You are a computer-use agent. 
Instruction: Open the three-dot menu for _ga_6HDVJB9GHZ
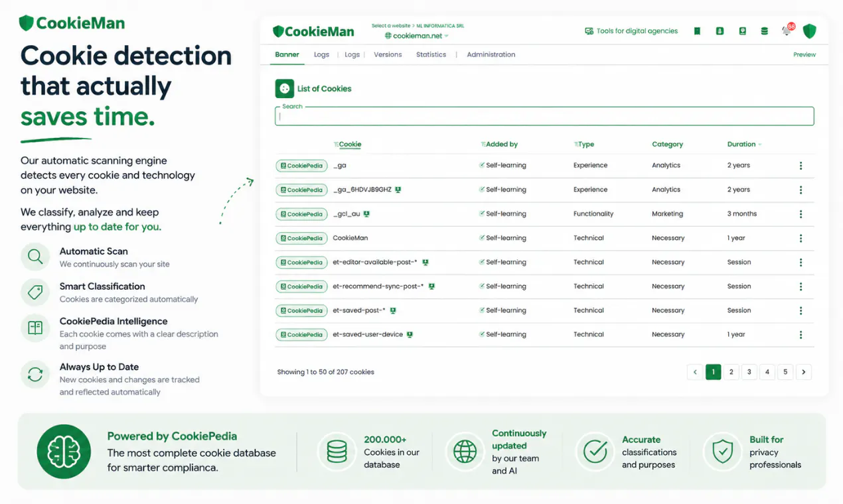coord(801,190)
